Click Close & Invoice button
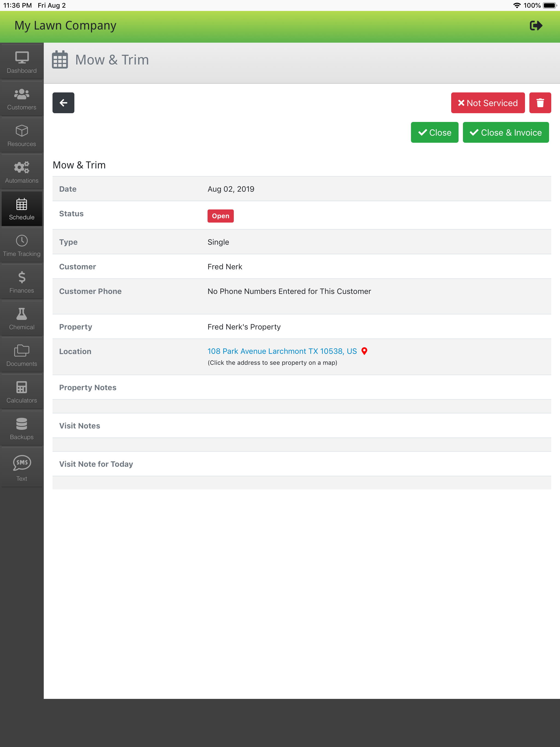The width and height of the screenshot is (560, 747). coord(505,132)
